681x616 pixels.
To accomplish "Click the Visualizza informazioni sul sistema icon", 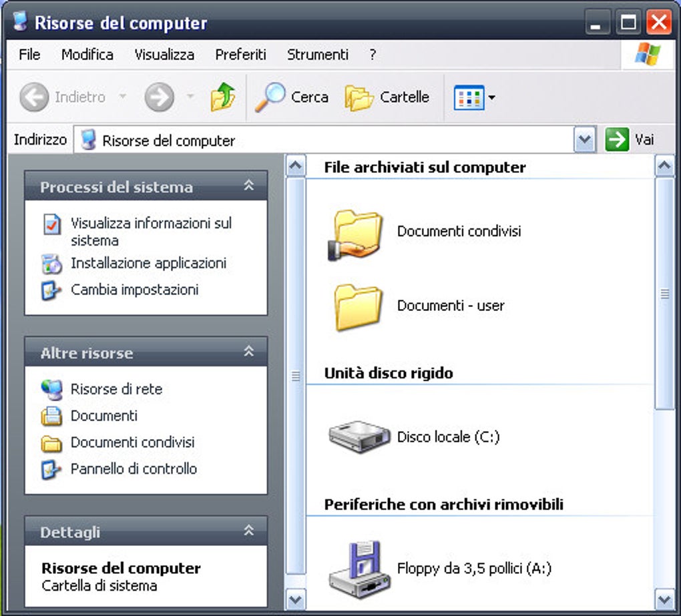I will [51, 224].
